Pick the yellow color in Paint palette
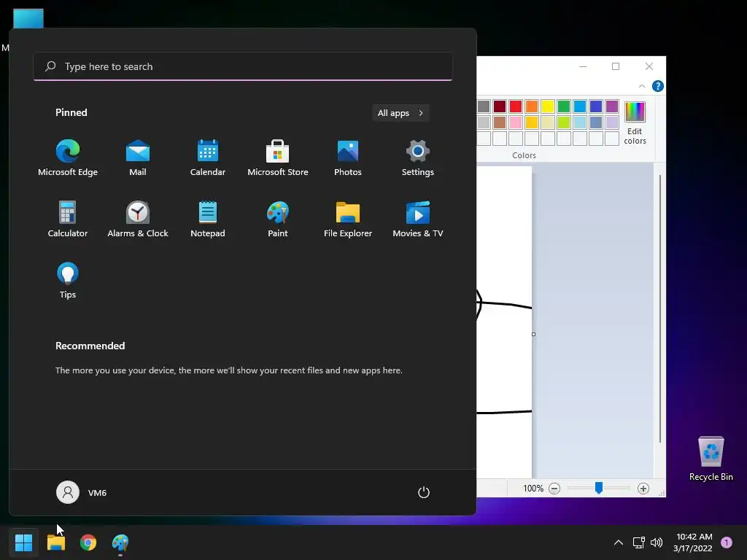This screenshot has width=747, height=560. [x=547, y=106]
